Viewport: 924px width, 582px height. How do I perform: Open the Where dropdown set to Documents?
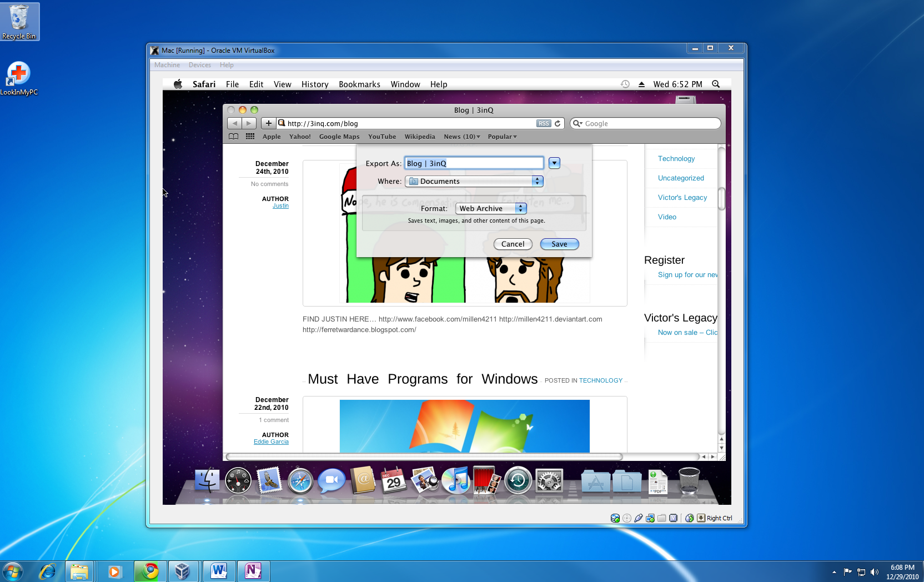tap(474, 181)
